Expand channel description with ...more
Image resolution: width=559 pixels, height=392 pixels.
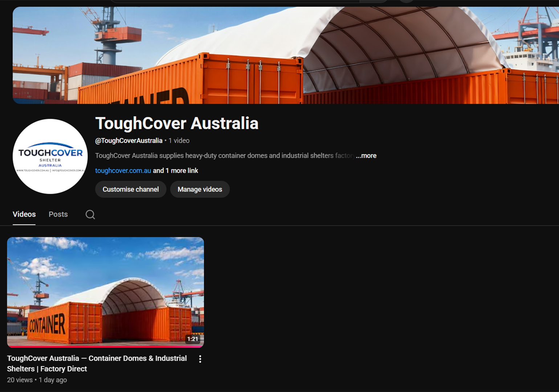click(x=366, y=156)
